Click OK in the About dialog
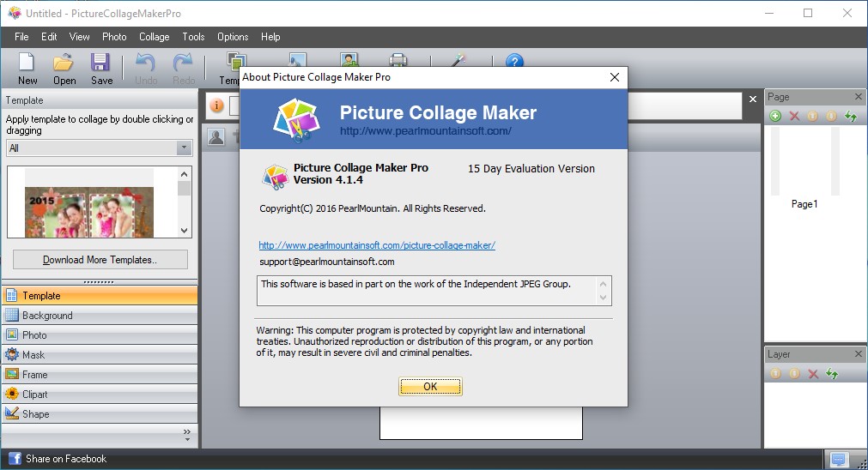The height and width of the screenshot is (470, 868). (x=430, y=387)
